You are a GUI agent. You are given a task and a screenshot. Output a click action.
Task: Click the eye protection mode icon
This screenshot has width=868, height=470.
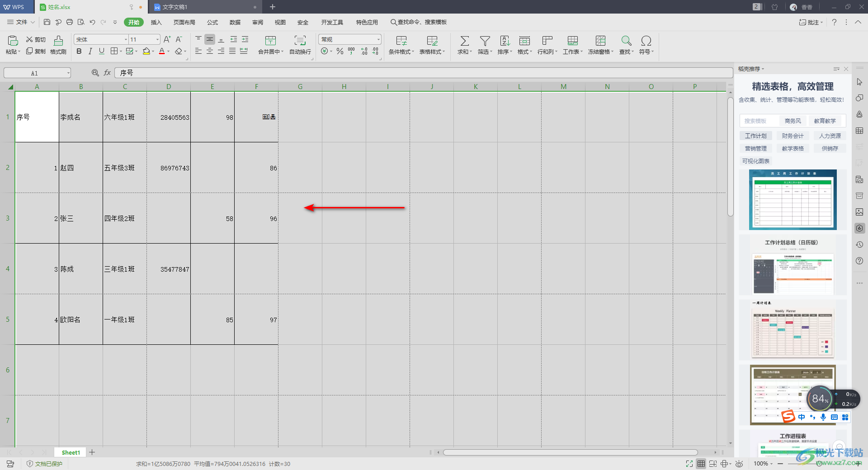coord(739,464)
